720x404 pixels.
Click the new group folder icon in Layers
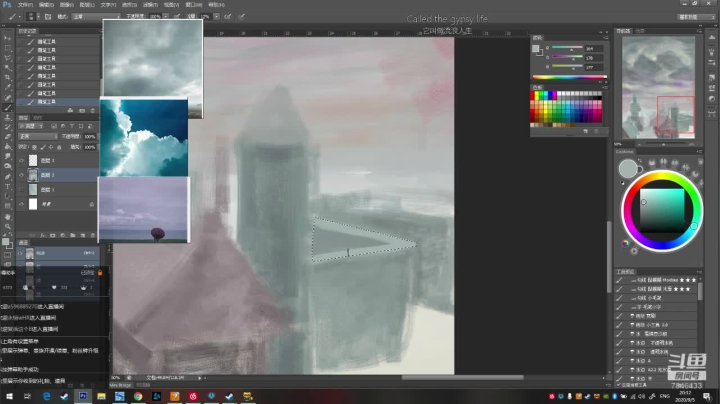pyautogui.click(x=73, y=235)
